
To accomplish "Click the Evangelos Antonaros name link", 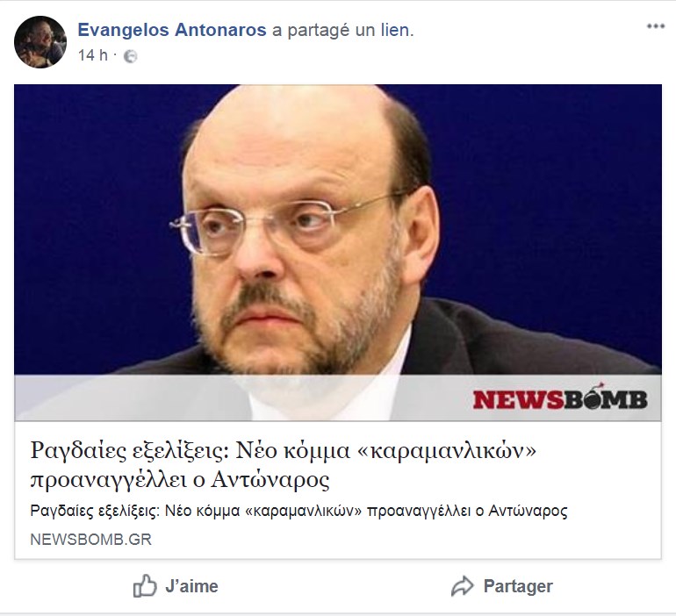I will (172, 30).
